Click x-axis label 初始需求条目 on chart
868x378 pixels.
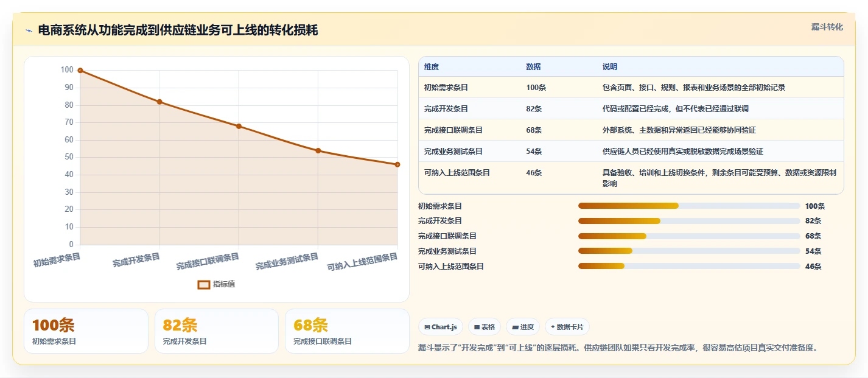click(57, 260)
